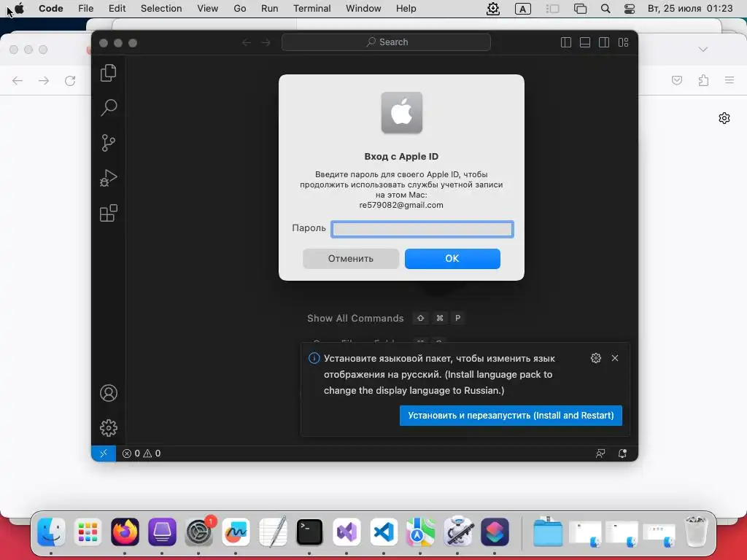747x560 pixels.
Task: Open the Apple menu
Action: [x=19, y=9]
